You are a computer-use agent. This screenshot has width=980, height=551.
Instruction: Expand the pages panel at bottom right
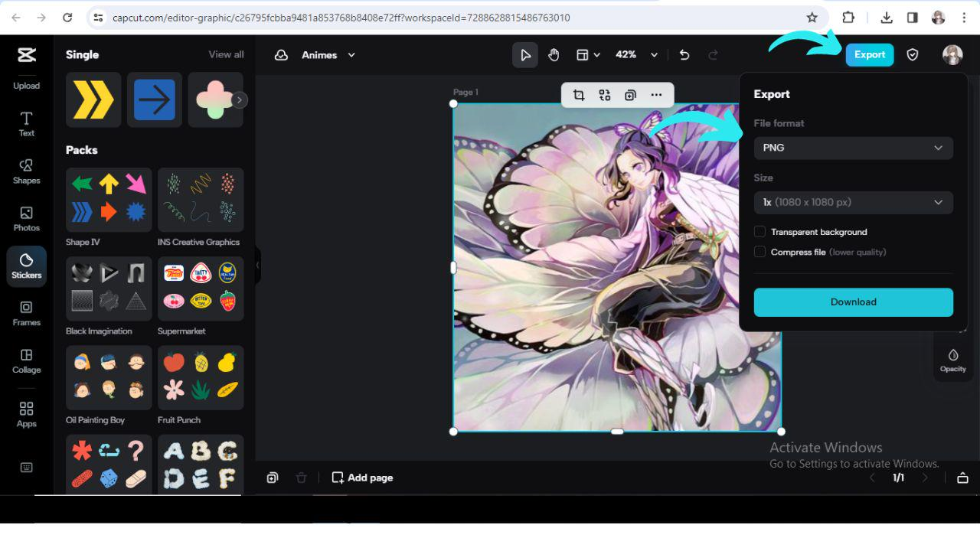pyautogui.click(x=962, y=478)
